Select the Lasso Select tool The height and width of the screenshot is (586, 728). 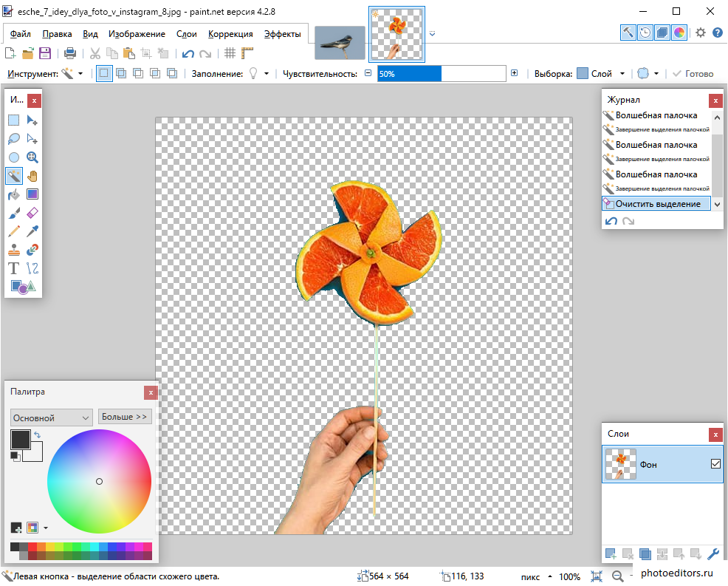pyautogui.click(x=14, y=138)
